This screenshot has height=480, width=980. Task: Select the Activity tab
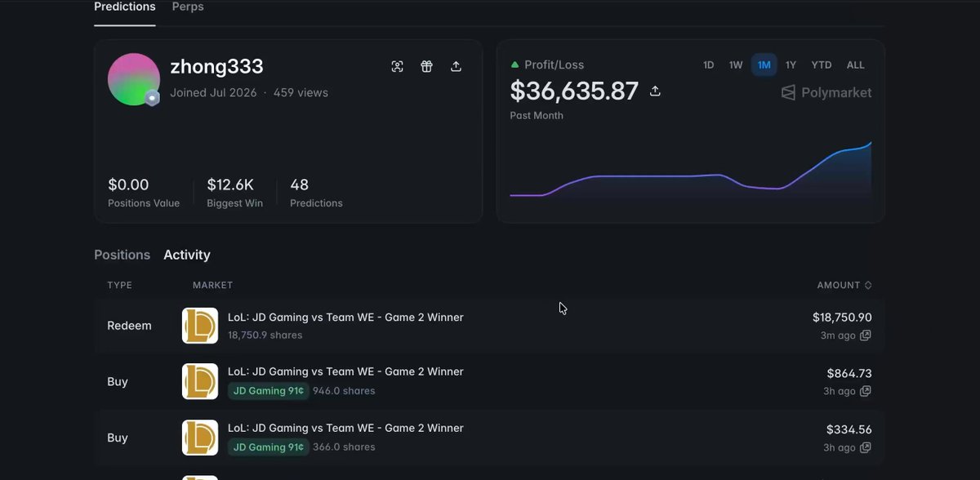pyautogui.click(x=187, y=255)
